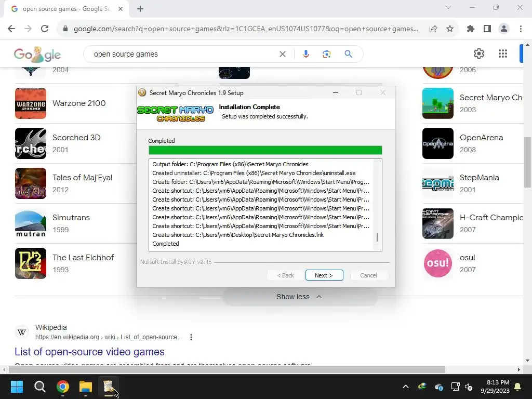Viewport: 532px width, 399px height.
Task: Click the blue search magnifier icon
Action: pos(349,54)
